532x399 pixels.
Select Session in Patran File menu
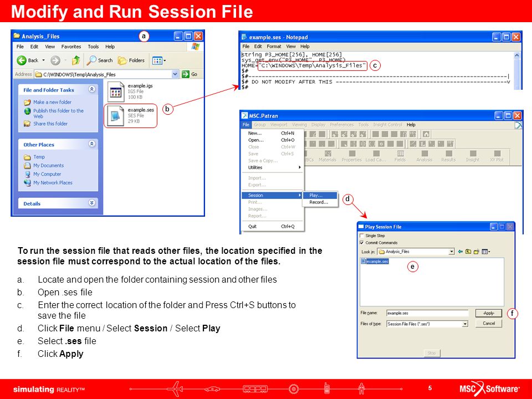tap(272, 196)
